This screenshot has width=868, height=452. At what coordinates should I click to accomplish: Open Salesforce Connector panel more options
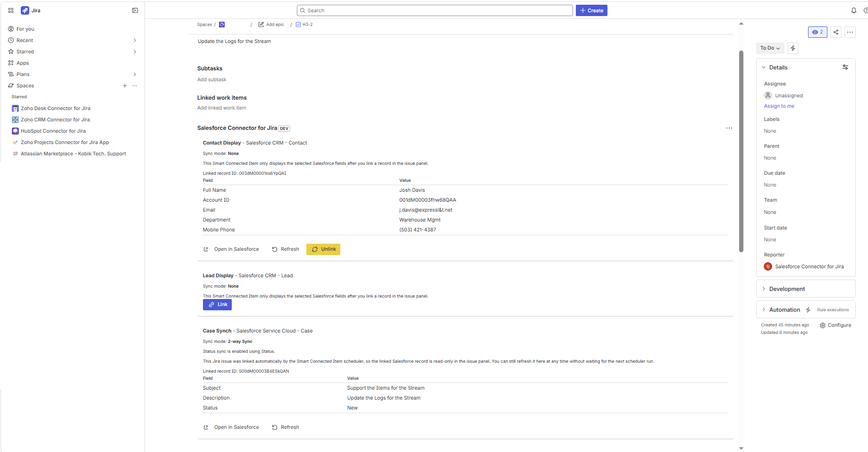point(729,128)
